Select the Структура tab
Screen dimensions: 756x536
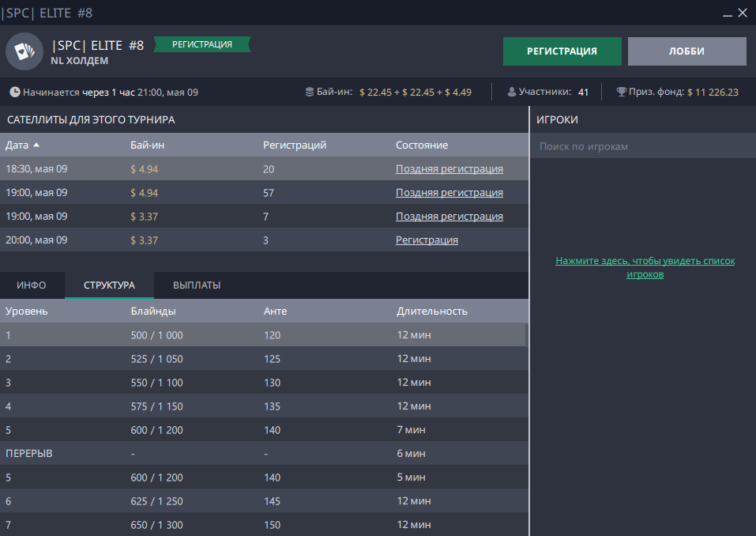click(109, 285)
